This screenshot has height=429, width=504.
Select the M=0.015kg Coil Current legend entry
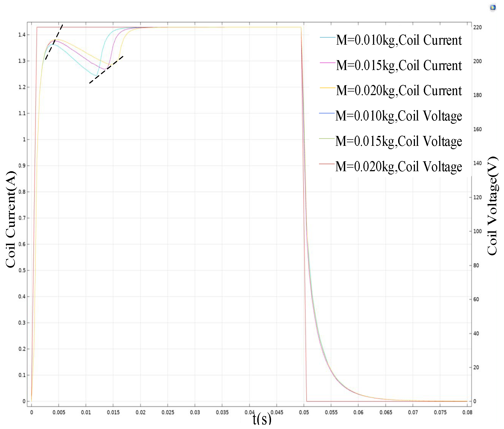[x=399, y=66]
